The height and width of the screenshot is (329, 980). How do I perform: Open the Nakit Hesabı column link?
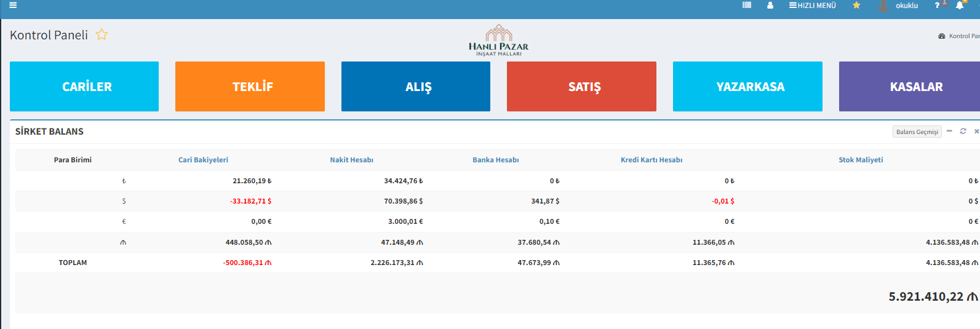[351, 160]
